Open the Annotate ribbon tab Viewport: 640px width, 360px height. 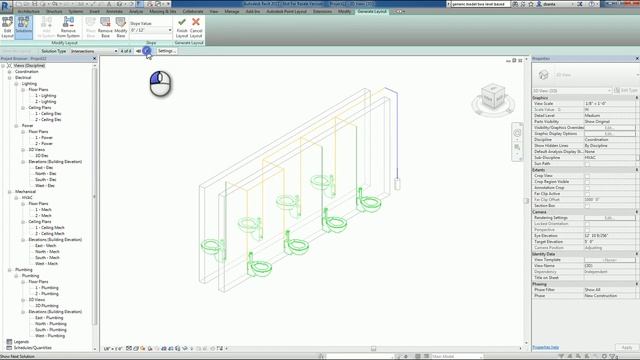pos(114,11)
